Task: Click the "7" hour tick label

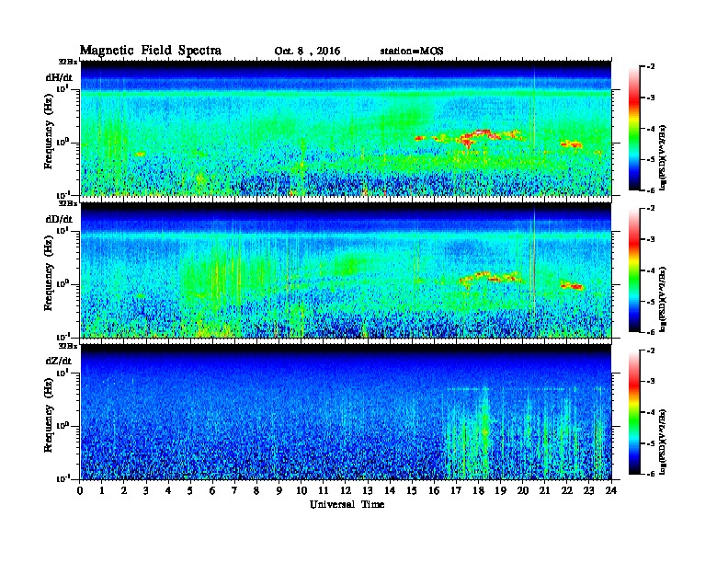Action: click(235, 490)
